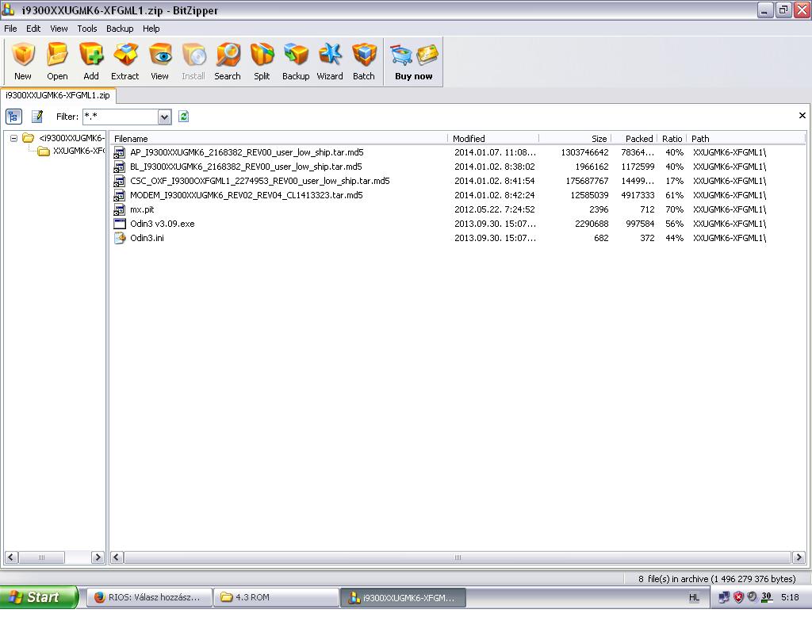Click packed value 4917333
This screenshot has height=644, width=812.
(x=638, y=195)
